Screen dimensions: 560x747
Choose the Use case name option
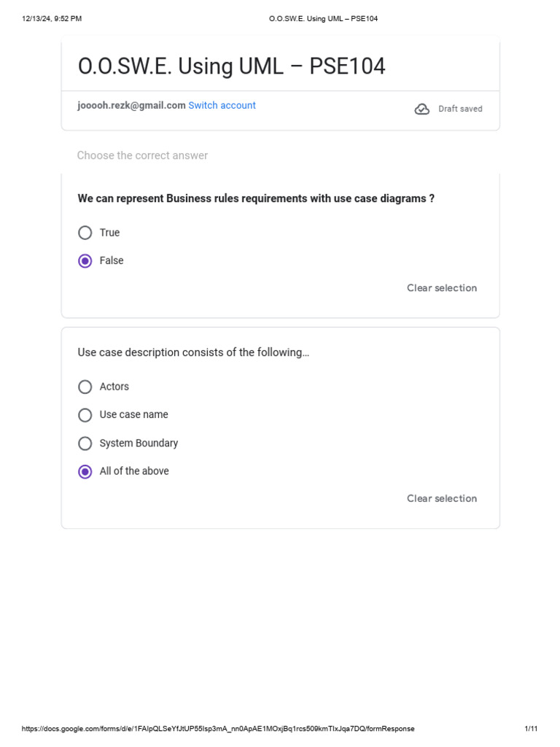(85, 415)
